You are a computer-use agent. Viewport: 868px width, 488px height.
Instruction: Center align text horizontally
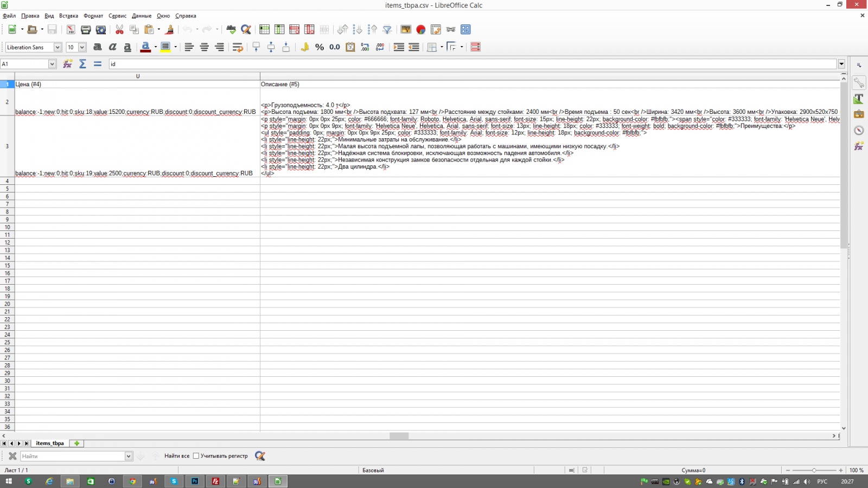click(x=204, y=47)
